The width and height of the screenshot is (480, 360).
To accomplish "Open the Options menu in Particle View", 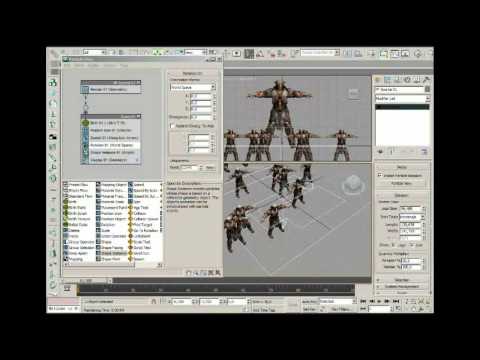I will (x=109, y=66).
